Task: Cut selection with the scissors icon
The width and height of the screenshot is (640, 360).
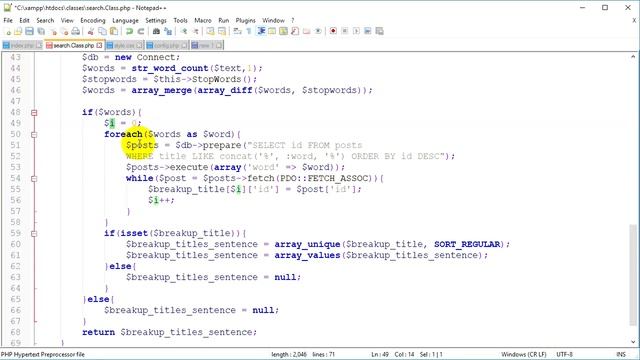Action: point(91,31)
